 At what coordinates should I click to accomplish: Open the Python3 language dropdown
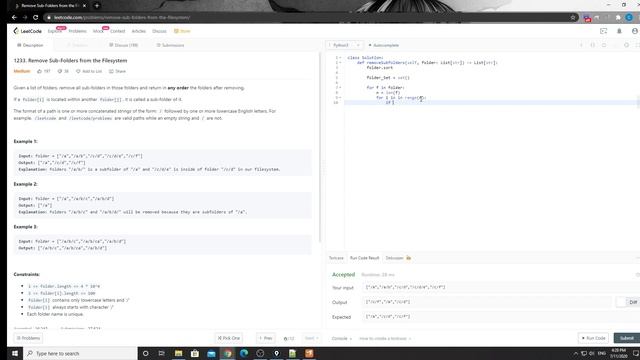[344, 45]
